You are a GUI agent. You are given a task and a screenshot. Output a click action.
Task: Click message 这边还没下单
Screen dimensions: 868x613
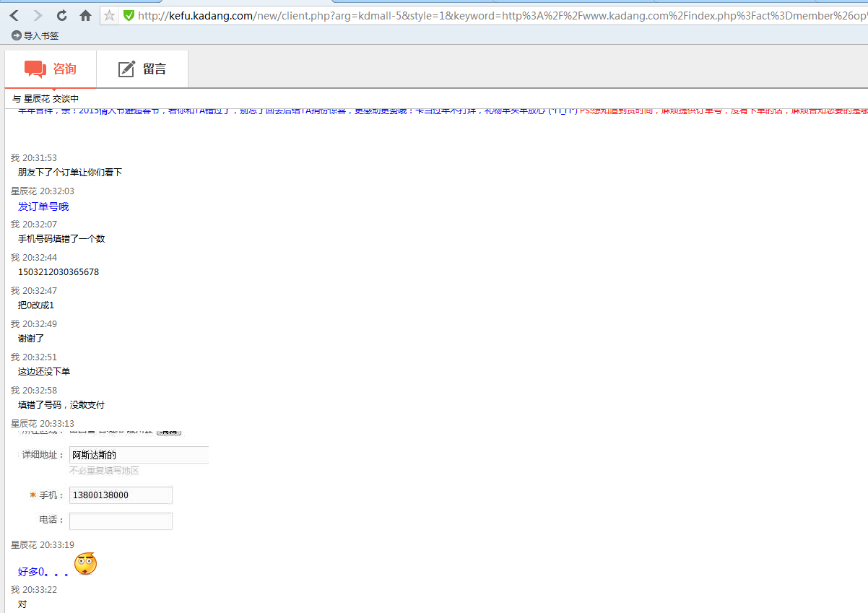point(44,372)
